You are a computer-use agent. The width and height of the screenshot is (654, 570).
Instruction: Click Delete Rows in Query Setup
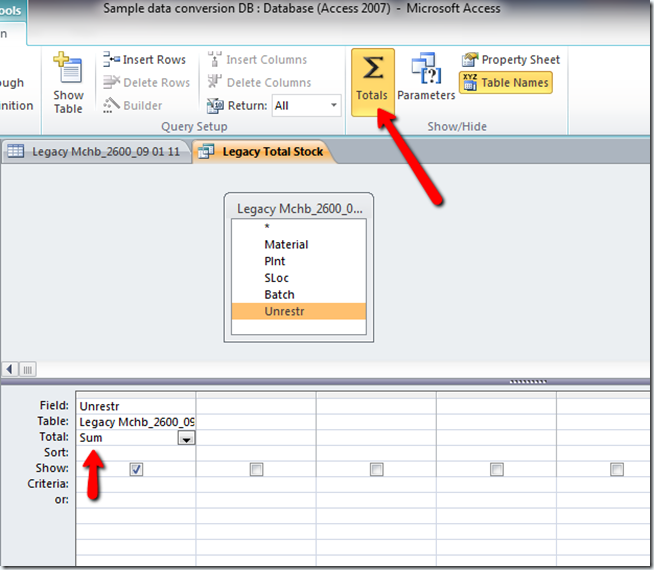click(146, 83)
